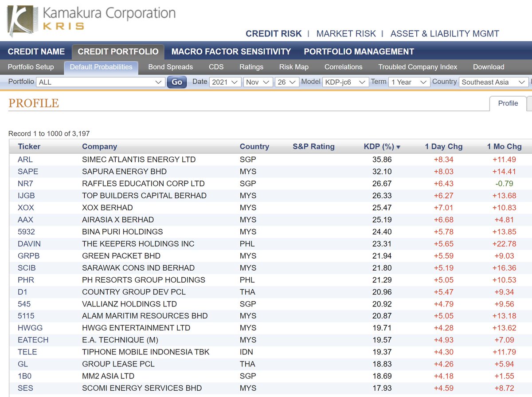Viewport: 532px width, 397px height.
Task: Open ticker AAX link
Action: tap(25, 220)
